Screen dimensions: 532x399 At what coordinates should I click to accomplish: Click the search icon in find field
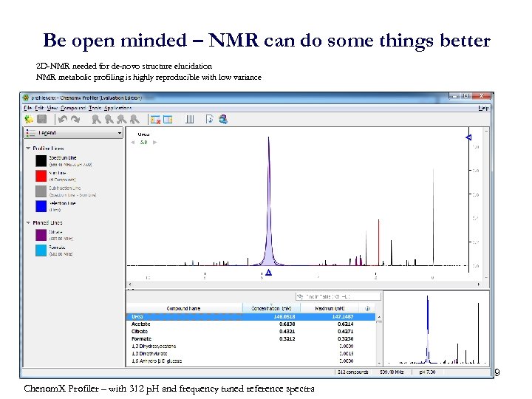pos(299,296)
